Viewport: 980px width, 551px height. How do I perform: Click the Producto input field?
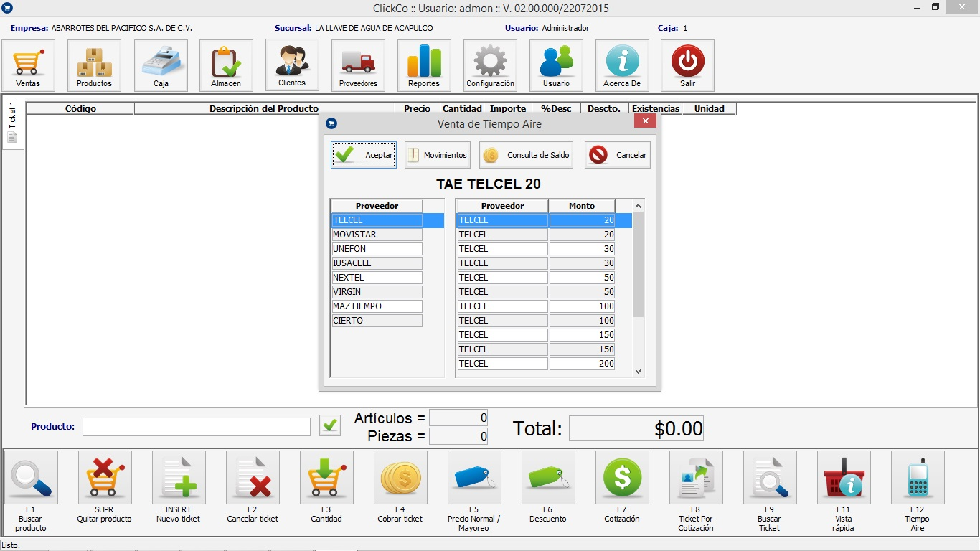pyautogui.click(x=197, y=427)
